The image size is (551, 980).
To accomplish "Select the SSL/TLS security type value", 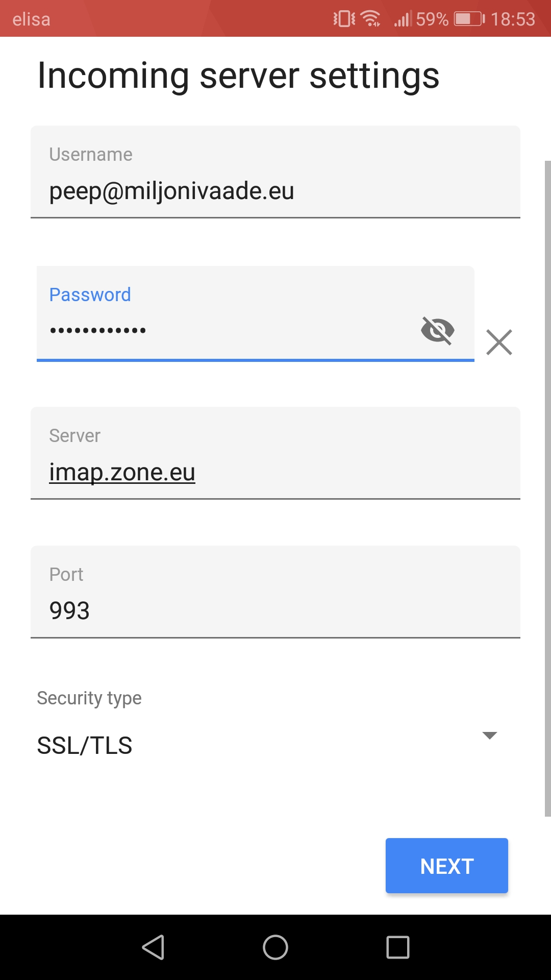I will (x=85, y=746).
